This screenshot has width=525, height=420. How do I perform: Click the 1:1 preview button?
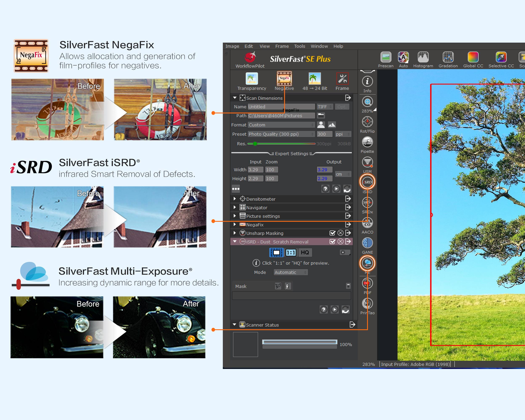(x=291, y=252)
